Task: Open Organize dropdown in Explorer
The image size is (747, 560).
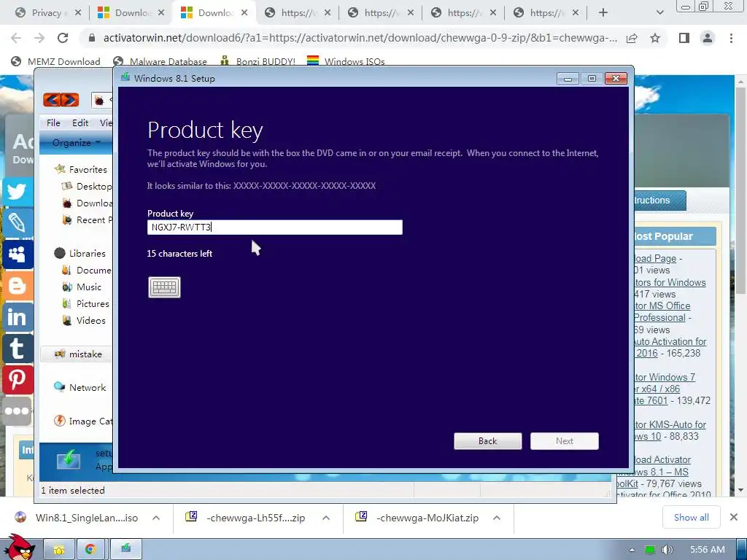Action: 76,142
